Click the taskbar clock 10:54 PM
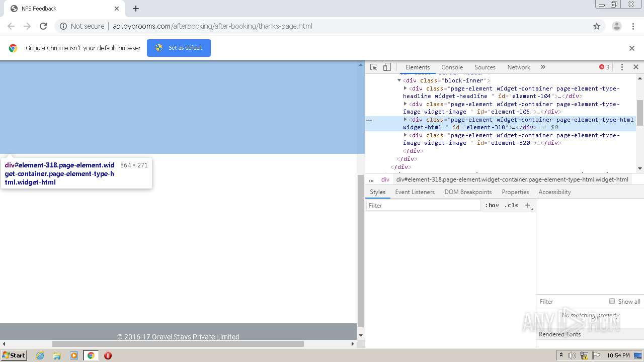 pyautogui.click(x=618, y=355)
